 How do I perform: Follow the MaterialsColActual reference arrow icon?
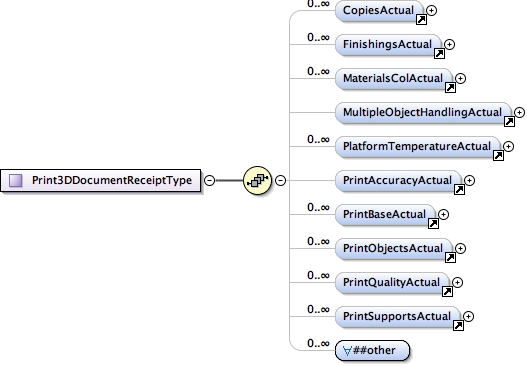tap(450, 88)
